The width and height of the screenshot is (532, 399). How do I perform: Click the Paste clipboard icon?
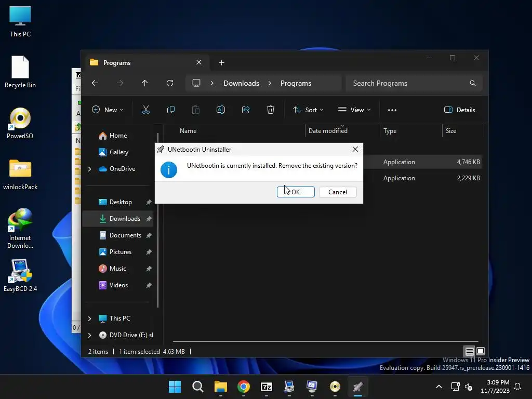click(196, 110)
